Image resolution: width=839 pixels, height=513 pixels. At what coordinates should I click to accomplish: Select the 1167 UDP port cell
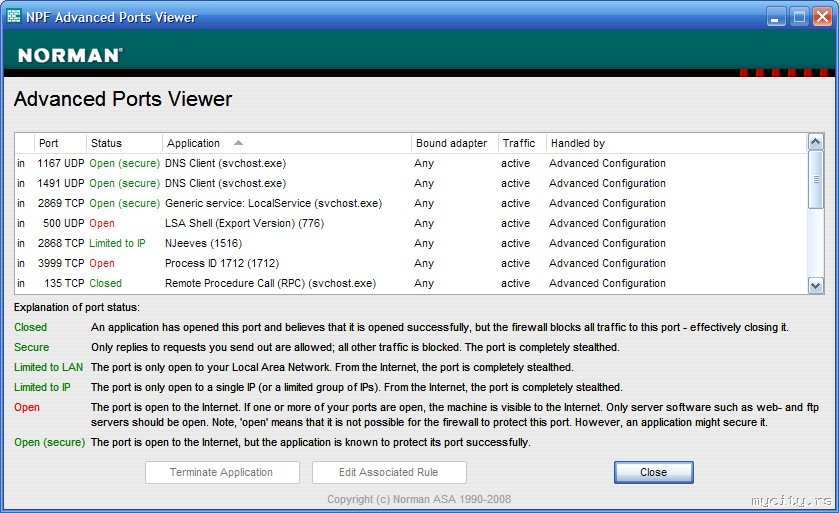(x=60, y=163)
